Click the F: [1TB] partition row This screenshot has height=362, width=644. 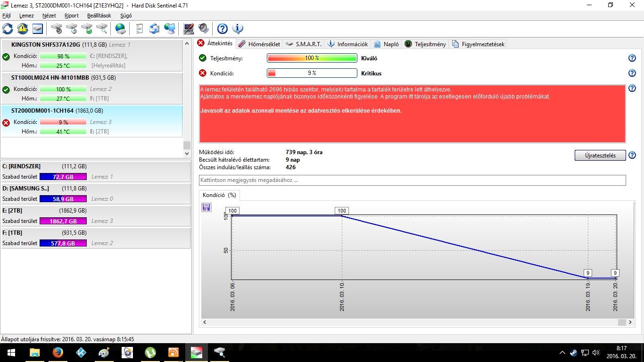tap(96, 238)
